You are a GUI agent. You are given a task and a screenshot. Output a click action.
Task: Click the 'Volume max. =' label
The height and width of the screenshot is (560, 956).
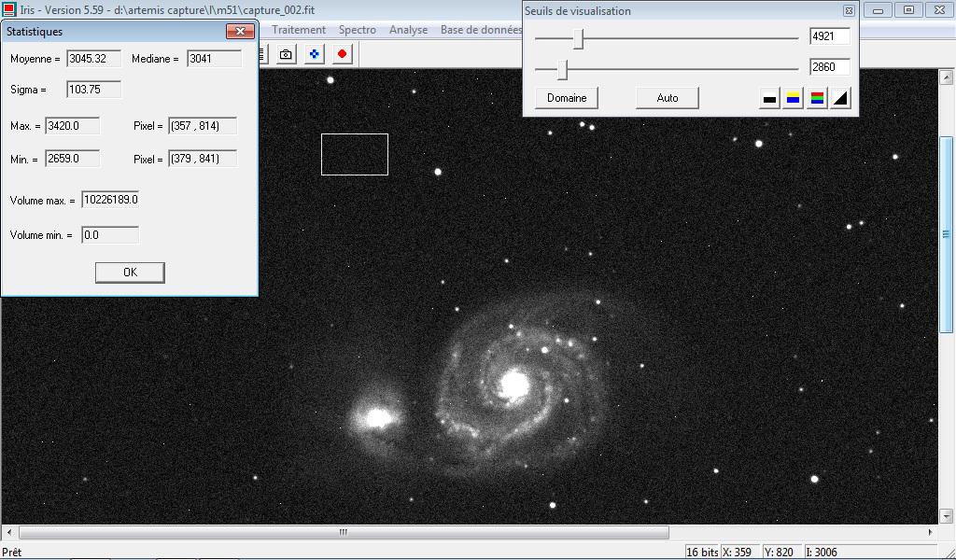pos(42,201)
